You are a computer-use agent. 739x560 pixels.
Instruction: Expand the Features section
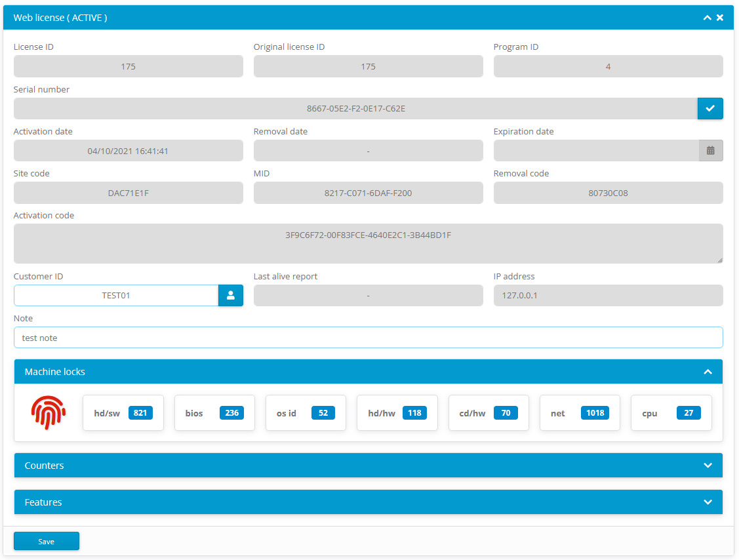pyautogui.click(x=708, y=502)
